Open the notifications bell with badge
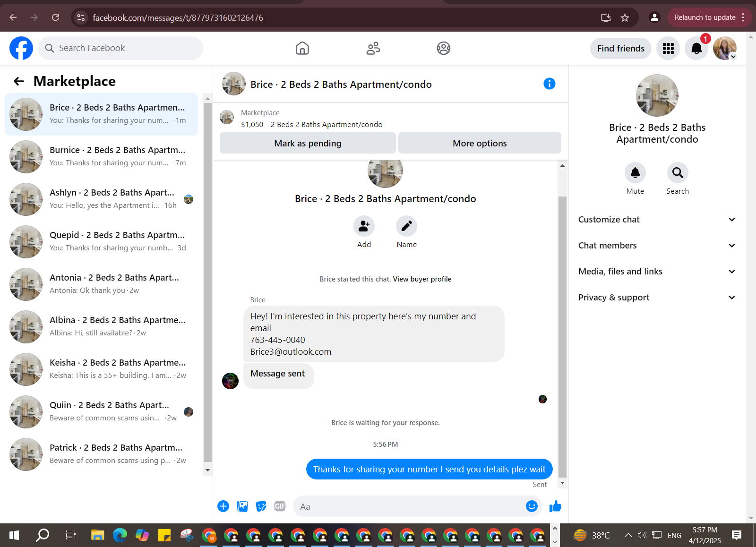Screen dimensions: 756x547 click(696, 48)
